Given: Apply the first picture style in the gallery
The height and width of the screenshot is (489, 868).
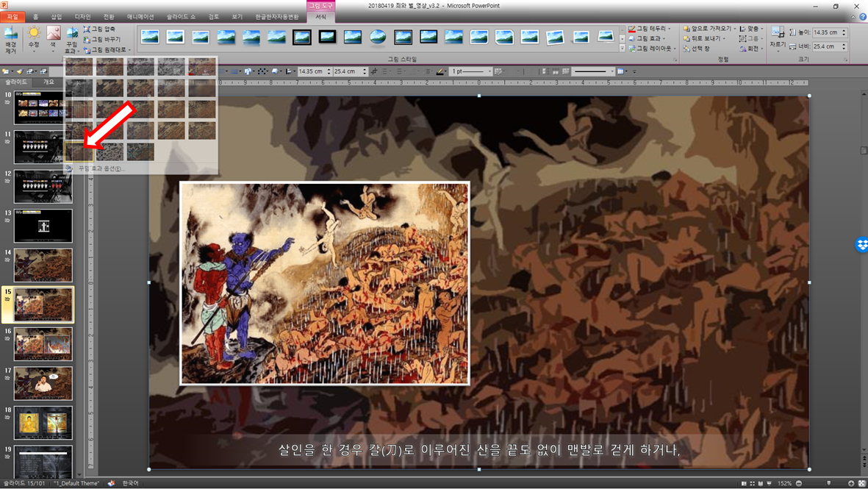Looking at the screenshot, I should [150, 37].
